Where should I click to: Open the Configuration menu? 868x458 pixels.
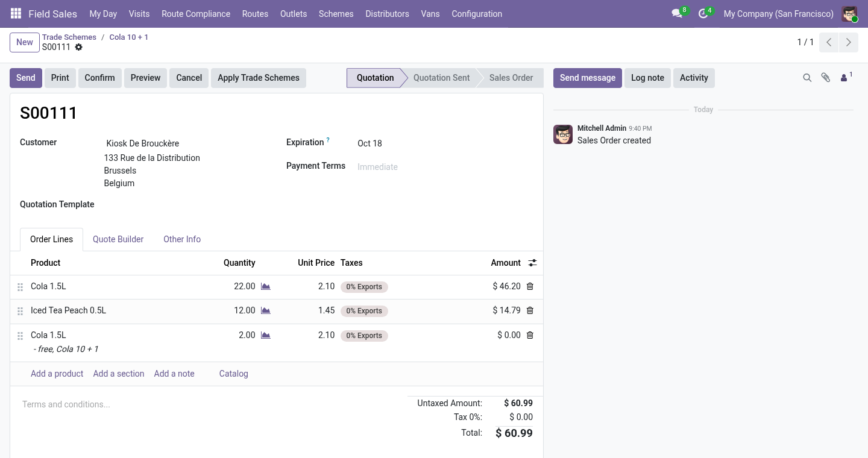pos(477,13)
